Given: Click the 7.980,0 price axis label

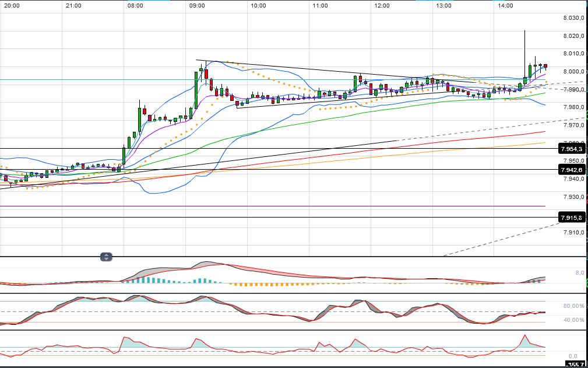Looking at the screenshot, I should 574,107.
